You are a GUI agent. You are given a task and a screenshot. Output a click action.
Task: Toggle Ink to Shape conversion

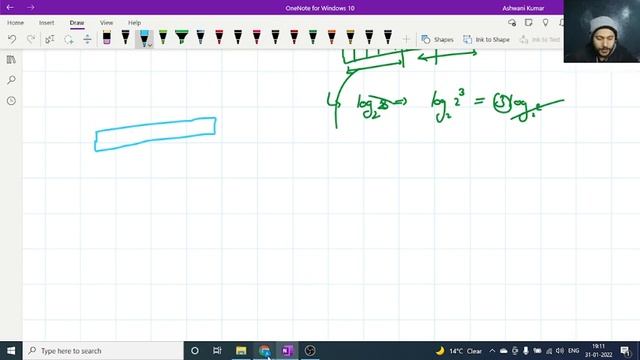[486, 39]
